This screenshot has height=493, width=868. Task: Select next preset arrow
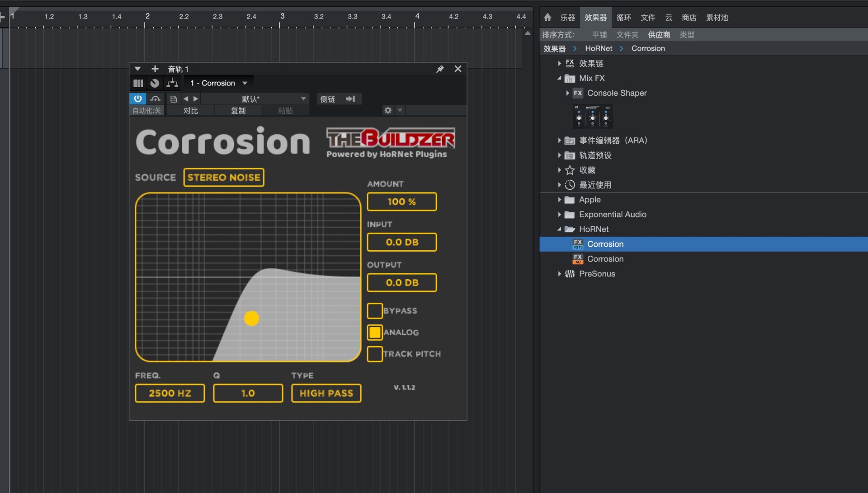(196, 99)
